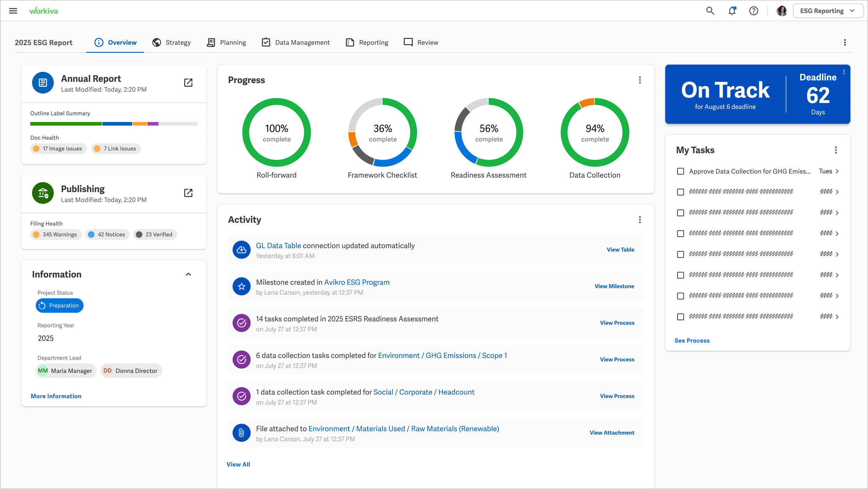Screen dimensions: 868x489
Task: Collapse the Information panel
Action: (x=188, y=274)
